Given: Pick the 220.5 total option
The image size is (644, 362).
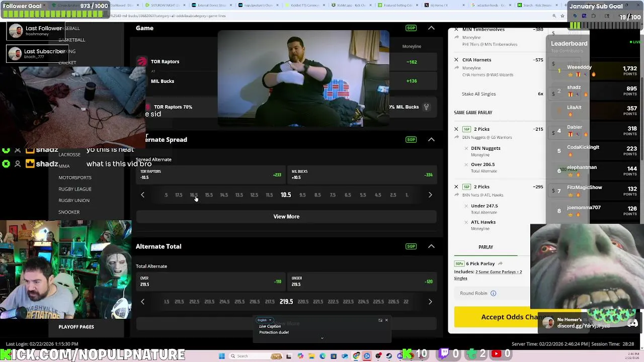Looking at the screenshot, I should (303, 302).
